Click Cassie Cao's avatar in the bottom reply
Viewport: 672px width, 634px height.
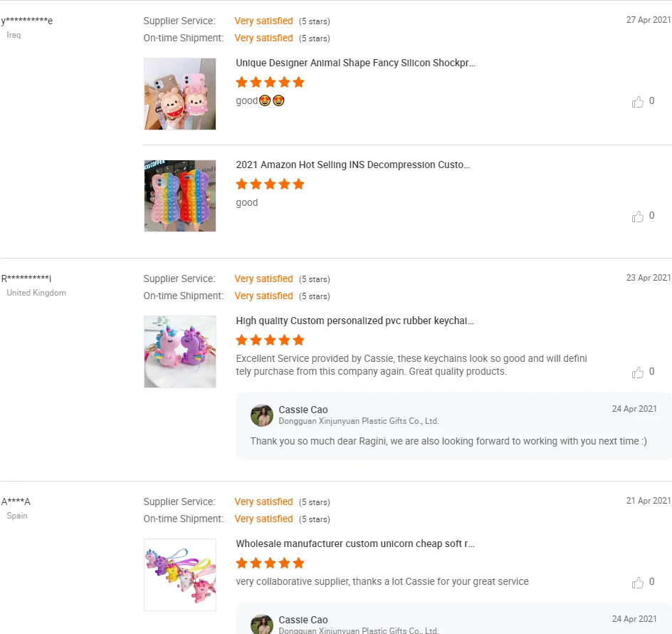click(262, 624)
